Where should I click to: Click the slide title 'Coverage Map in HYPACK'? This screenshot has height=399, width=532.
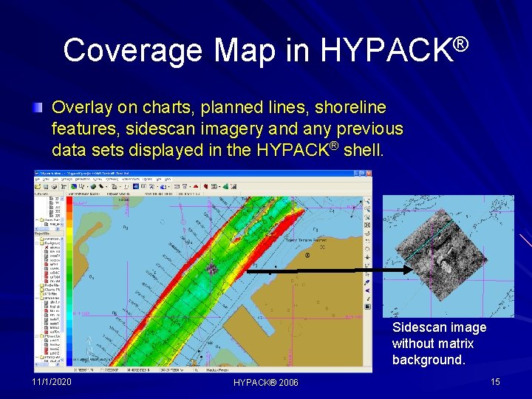tap(266, 50)
